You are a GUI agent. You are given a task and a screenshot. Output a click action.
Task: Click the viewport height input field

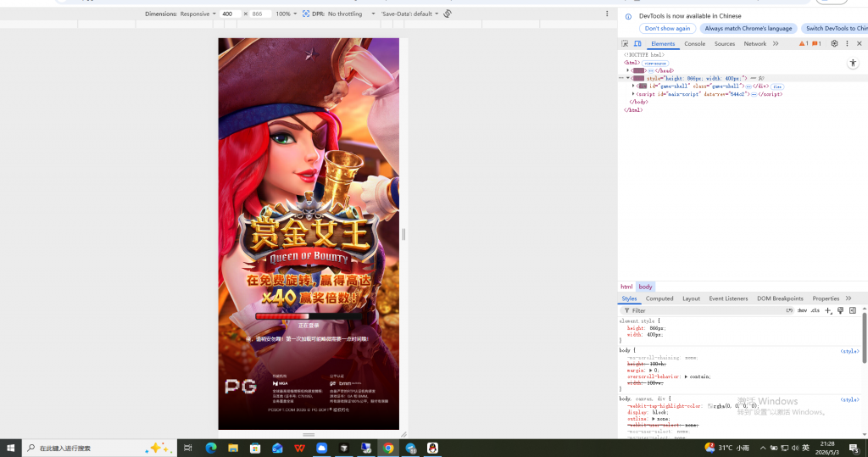260,14
